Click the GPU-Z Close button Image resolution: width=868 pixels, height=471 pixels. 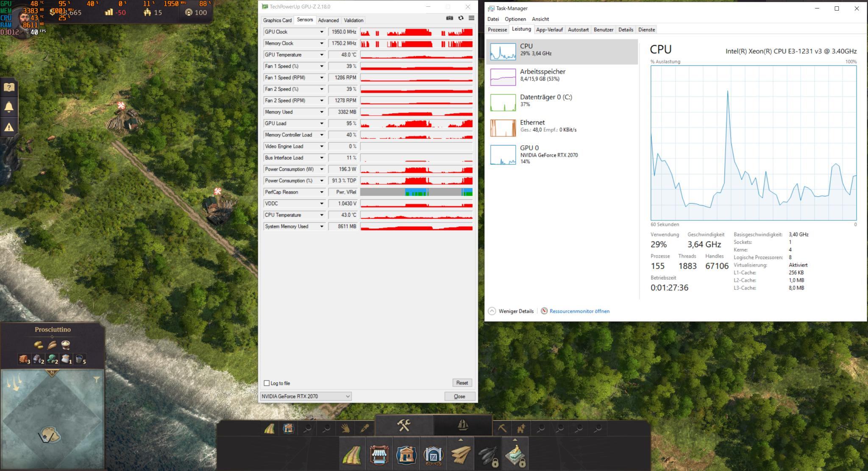(459, 396)
